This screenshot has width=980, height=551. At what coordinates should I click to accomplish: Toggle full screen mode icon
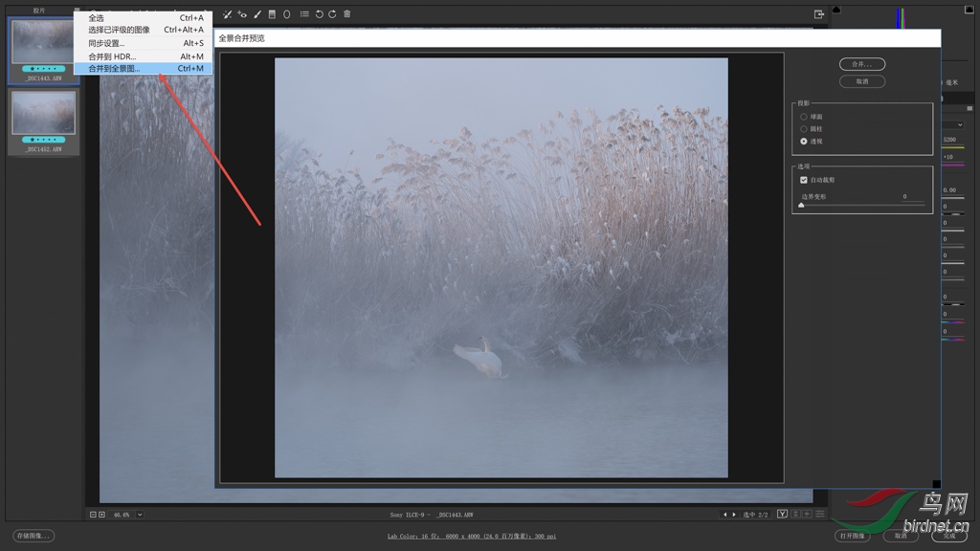pos(819,14)
